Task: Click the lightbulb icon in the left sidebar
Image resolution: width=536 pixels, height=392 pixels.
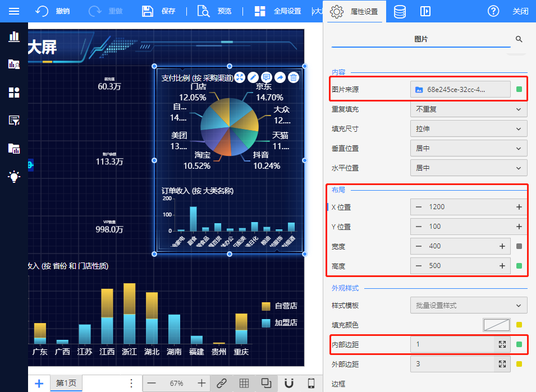Action: pos(14,177)
